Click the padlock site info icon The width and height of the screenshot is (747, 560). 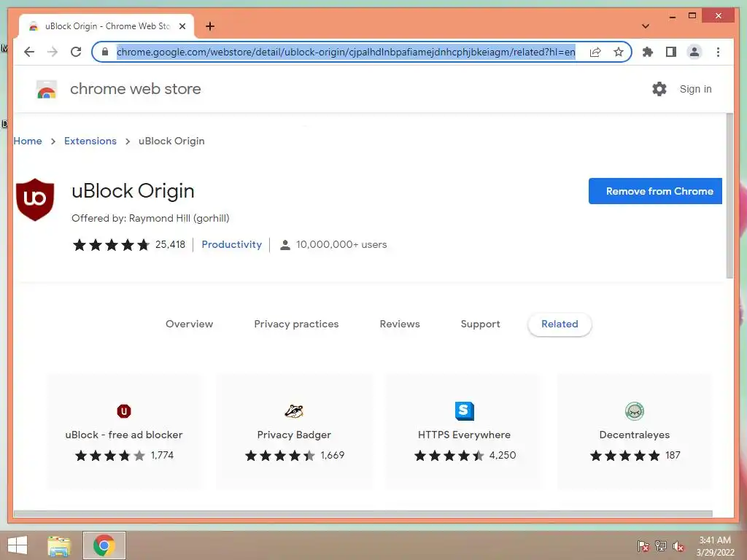pos(105,52)
